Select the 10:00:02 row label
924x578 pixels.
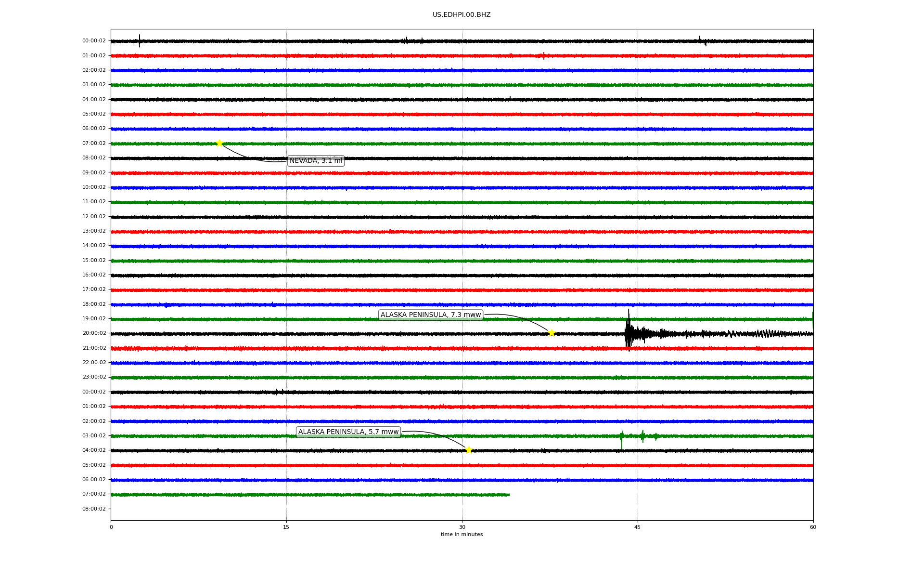(x=94, y=187)
